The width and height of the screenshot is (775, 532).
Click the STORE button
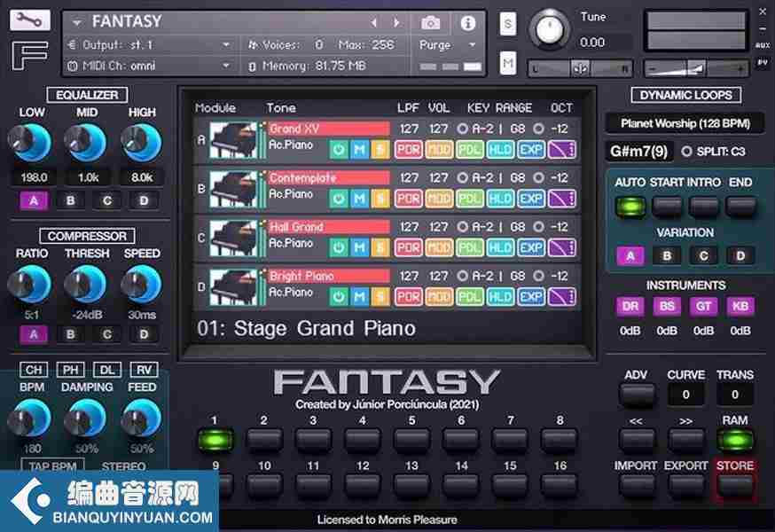[735, 486]
